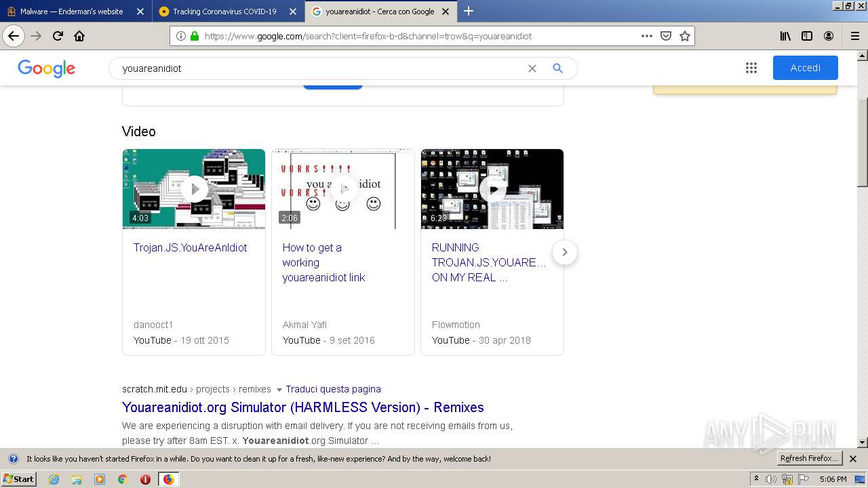868x488 pixels.
Task: Open the Google apps grid
Action: coord(751,68)
